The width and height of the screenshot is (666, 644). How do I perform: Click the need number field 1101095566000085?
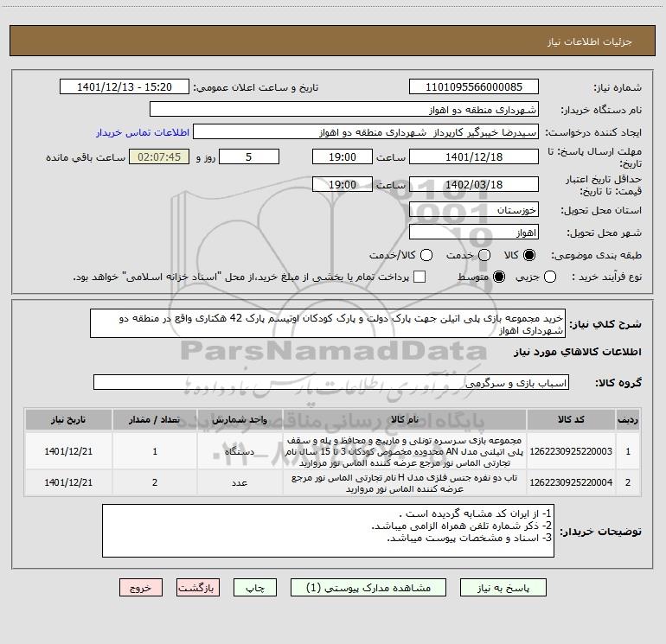coord(474,86)
